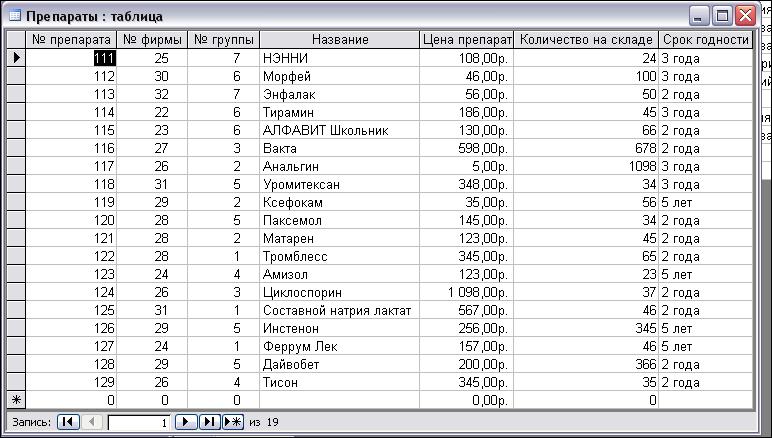
Task: Jump to last record button
Action: coord(210,422)
